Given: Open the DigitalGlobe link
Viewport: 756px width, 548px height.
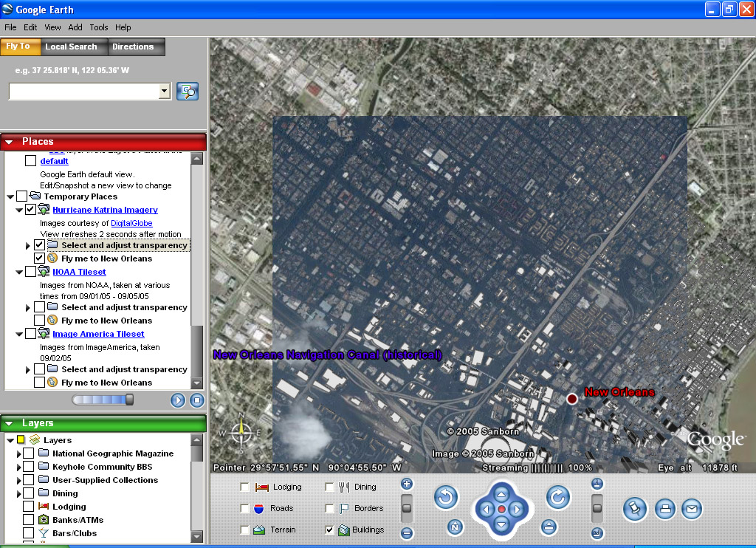Looking at the screenshot, I should click(131, 223).
